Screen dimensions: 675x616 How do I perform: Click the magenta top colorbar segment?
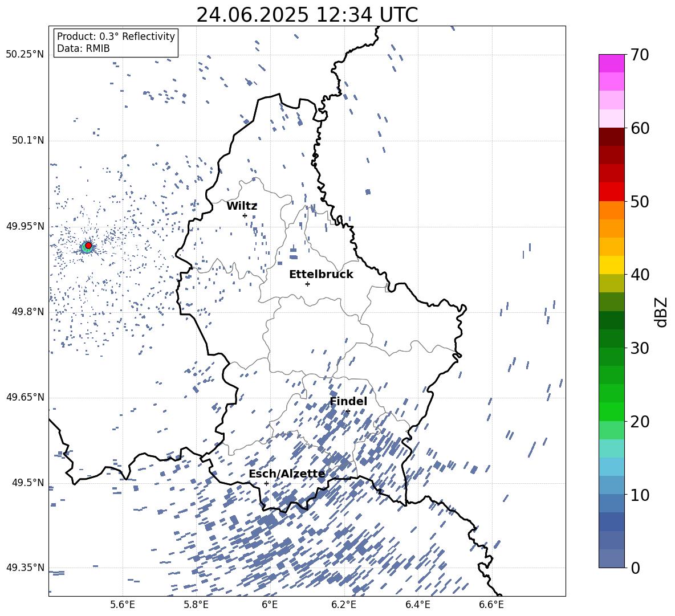[611, 64]
